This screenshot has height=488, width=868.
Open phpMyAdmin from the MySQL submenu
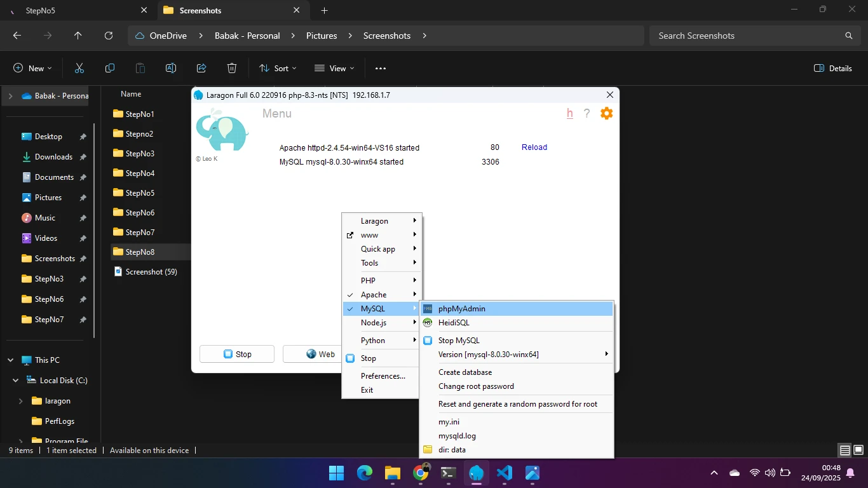(461, 309)
